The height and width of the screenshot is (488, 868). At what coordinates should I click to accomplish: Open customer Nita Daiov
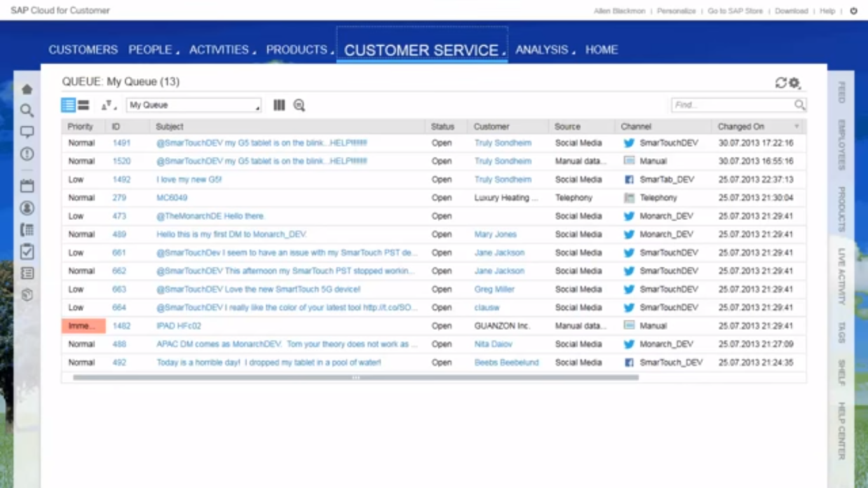coord(493,344)
